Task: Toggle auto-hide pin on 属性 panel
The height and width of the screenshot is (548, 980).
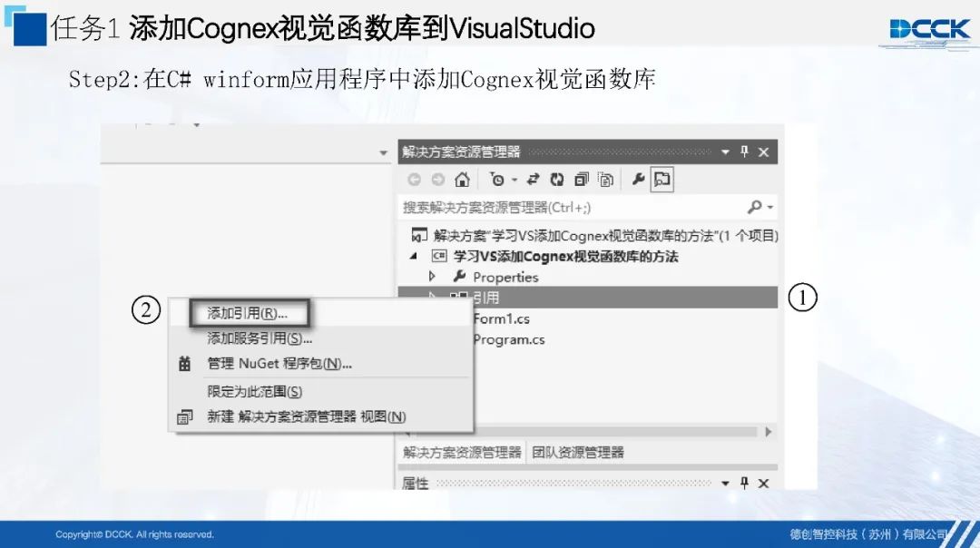Action: (744, 483)
